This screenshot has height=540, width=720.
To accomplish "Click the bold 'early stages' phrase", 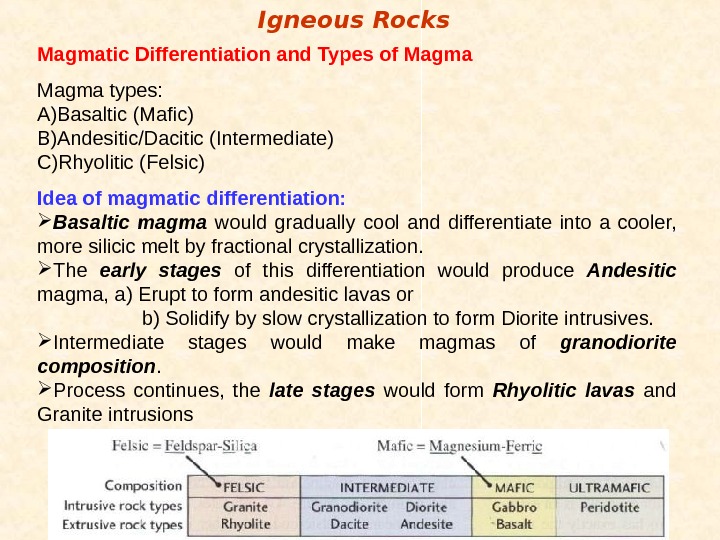I will pos(160,270).
